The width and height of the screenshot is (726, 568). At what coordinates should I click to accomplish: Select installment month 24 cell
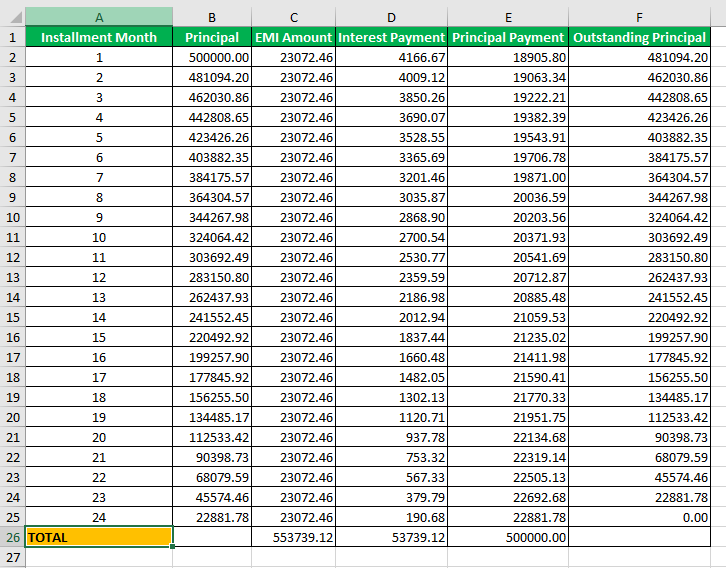point(99,517)
